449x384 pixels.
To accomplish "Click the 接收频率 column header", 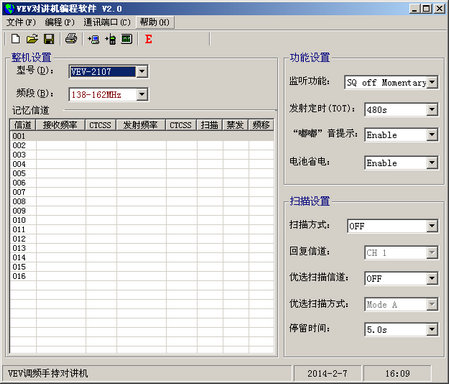I will tap(60, 125).
